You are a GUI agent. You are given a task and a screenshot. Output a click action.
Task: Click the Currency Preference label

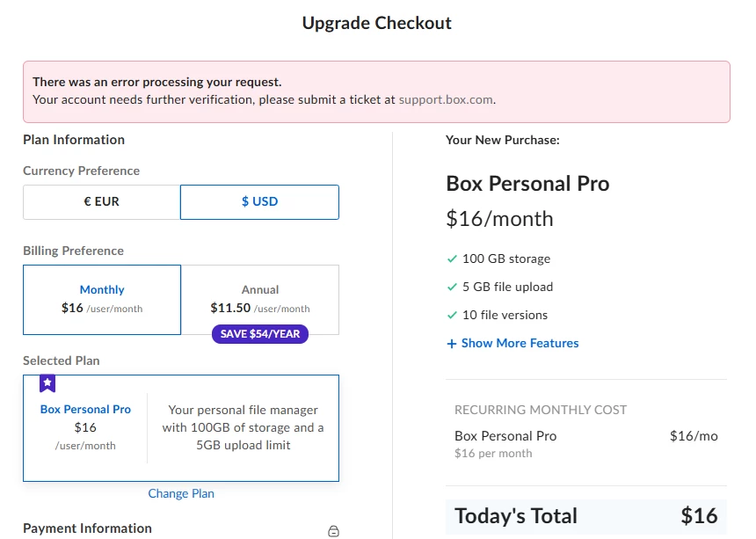[x=82, y=171]
